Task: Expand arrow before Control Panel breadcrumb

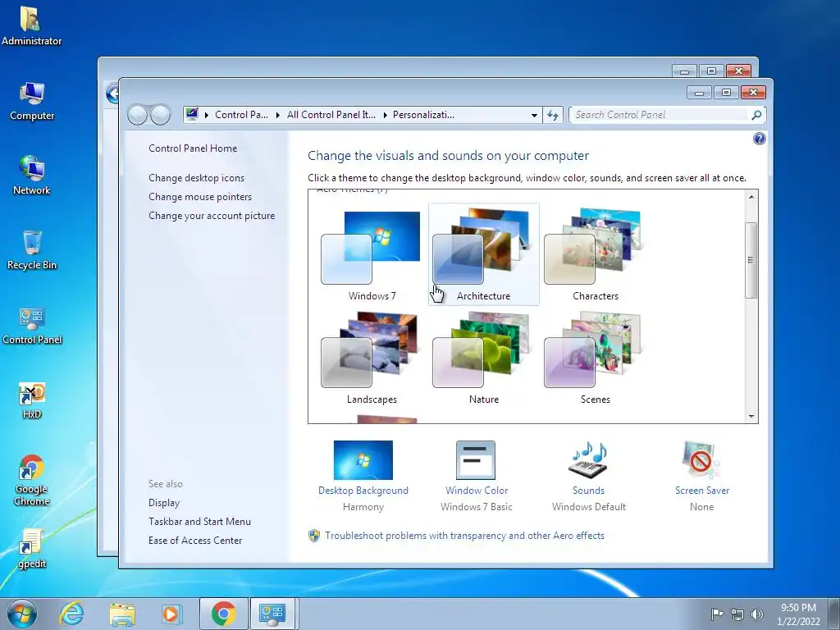Action: pyautogui.click(x=206, y=115)
